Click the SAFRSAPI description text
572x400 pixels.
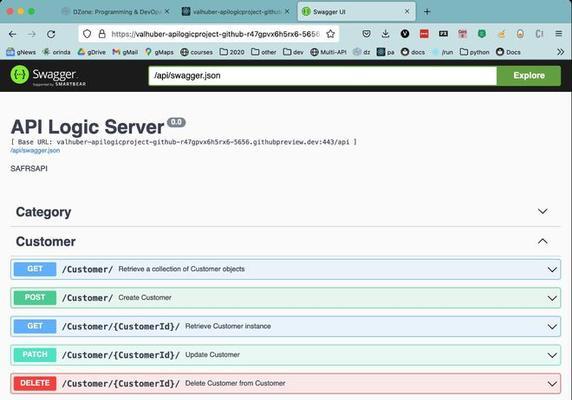29,168
